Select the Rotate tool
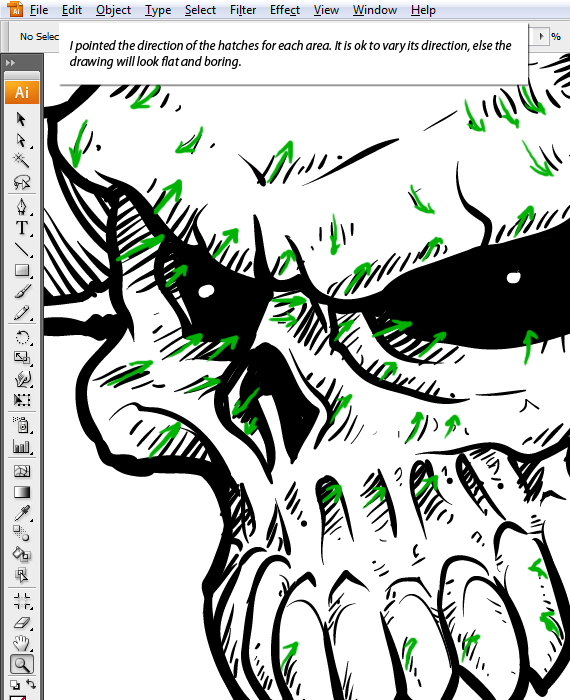Viewport: 570px width, 700px height. pyautogui.click(x=21, y=337)
